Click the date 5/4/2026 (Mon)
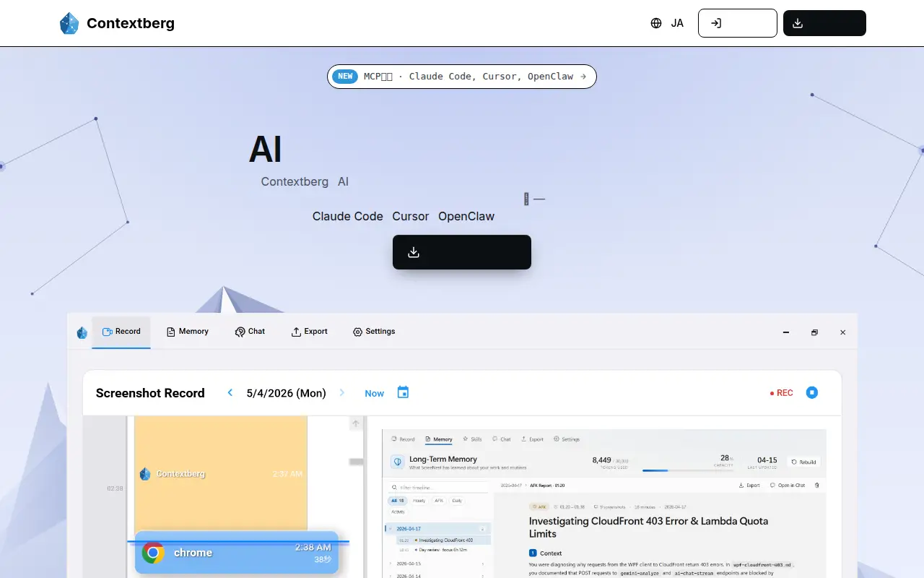 [x=286, y=393]
